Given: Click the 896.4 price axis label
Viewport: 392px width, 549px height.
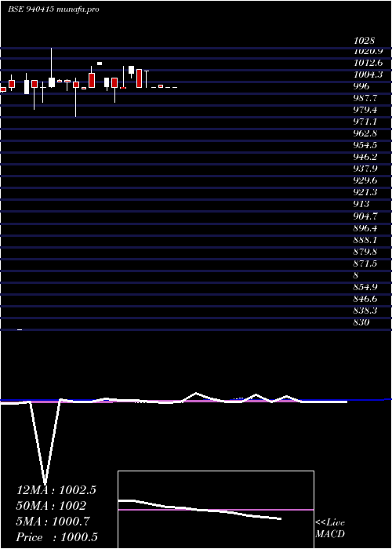Looking at the screenshot, I should coord(365,228).
